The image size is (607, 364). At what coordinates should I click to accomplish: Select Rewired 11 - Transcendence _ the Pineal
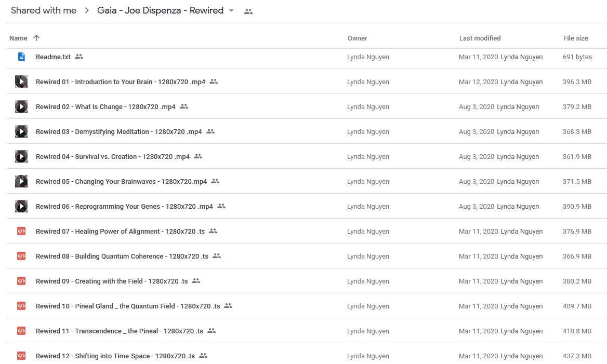pos(119,331)
